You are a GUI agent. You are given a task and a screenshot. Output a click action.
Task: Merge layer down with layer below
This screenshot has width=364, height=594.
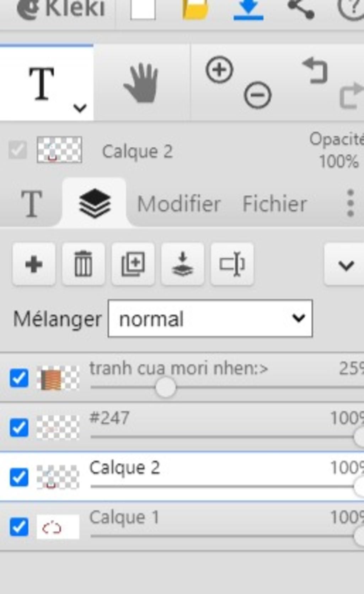click(x=182, y=264)
